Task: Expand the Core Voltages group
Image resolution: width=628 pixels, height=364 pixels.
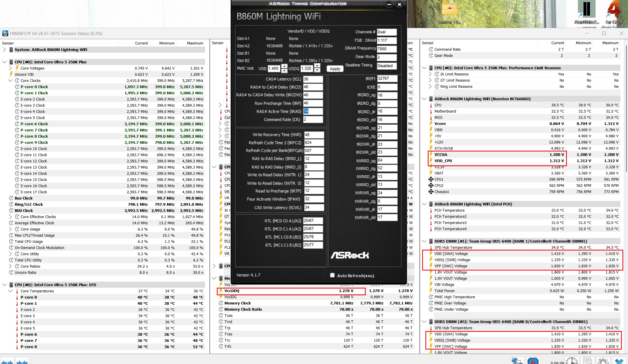Action: click(10, 68)
